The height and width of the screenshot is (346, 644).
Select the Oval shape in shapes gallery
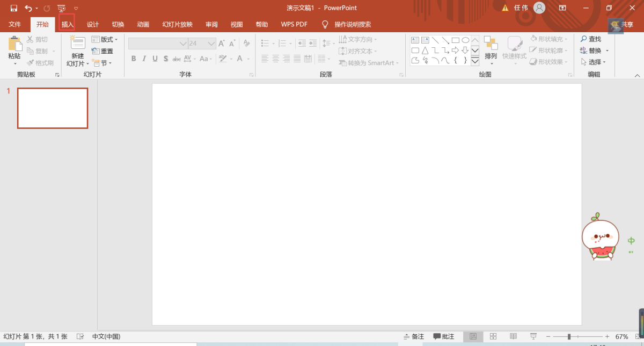click(465, 40)
